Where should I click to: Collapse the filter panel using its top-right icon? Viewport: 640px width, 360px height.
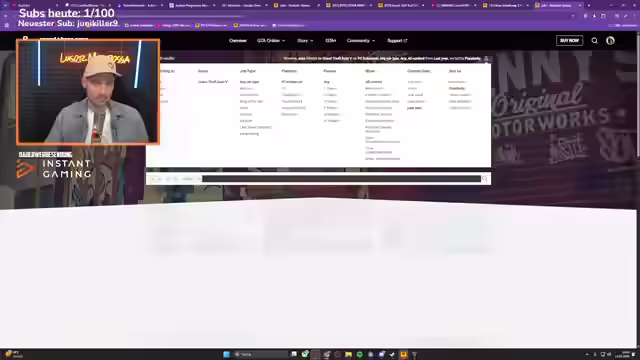pos(486,58)
